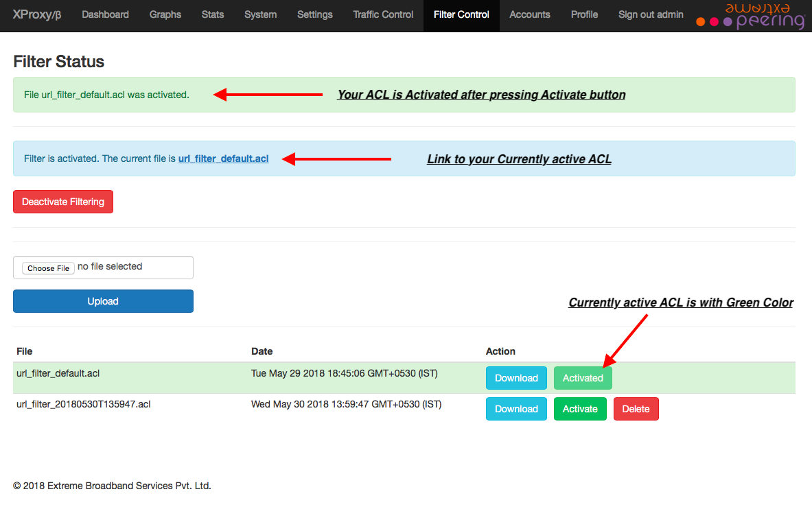Upload the selected filter file

tap(102, 300)
